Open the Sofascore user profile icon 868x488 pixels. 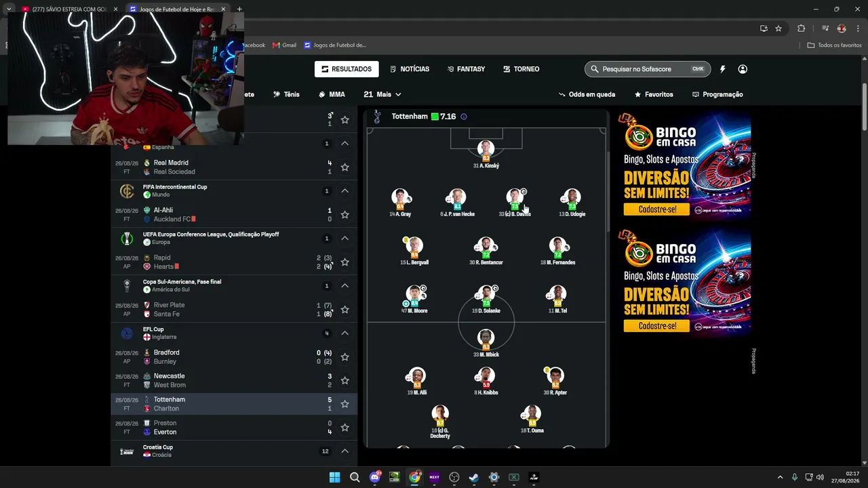coord(743,69)
